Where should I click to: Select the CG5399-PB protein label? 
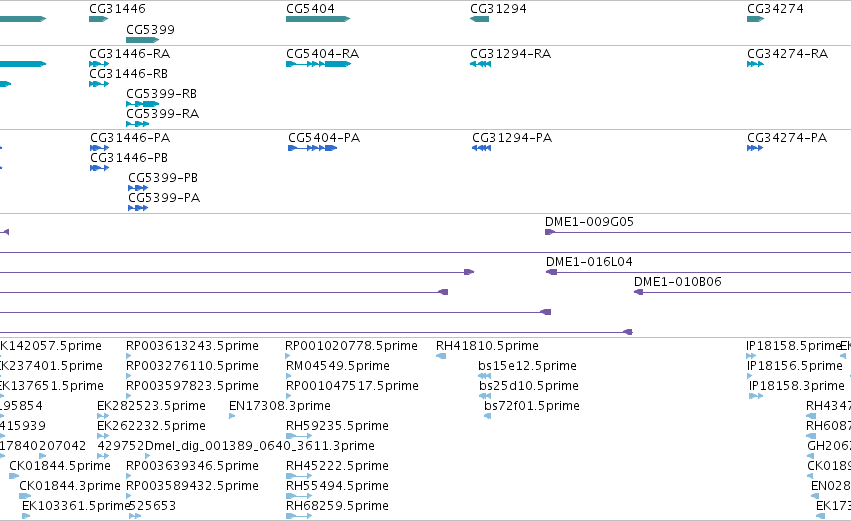(x=163, y=178)
